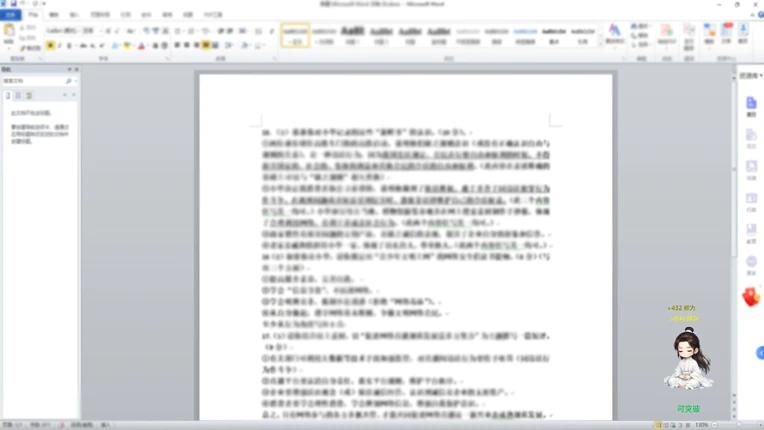Click the 130% zoom level button
764x430 pixels.
coord(702,425)
